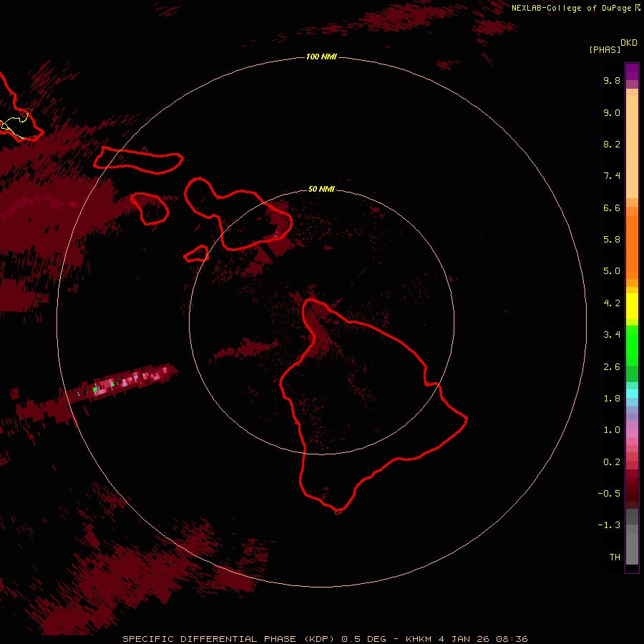
Task: Click the -1.3 legend value
Action: [x=609, y=525]
